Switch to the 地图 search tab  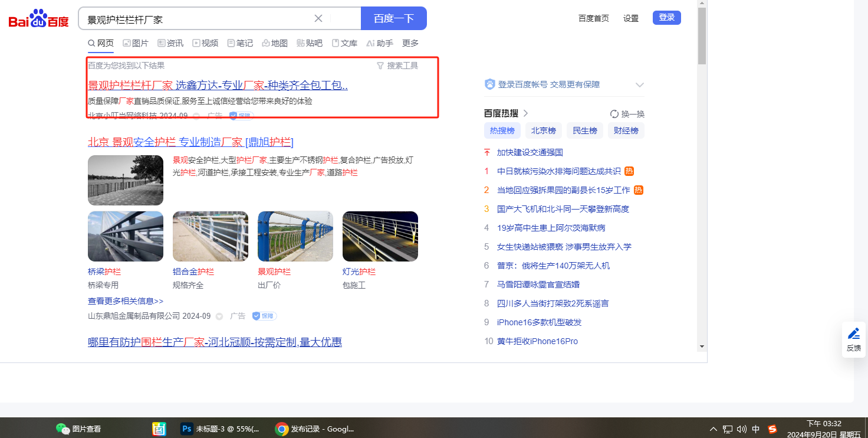coord(275,43)
